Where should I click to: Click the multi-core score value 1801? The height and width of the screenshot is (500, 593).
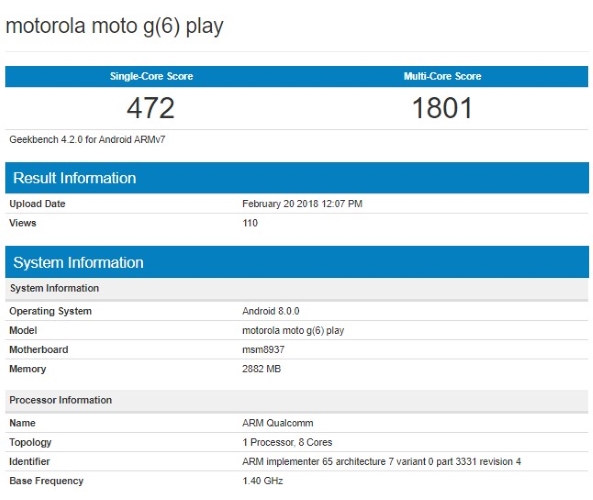click(x=442, y=108)
